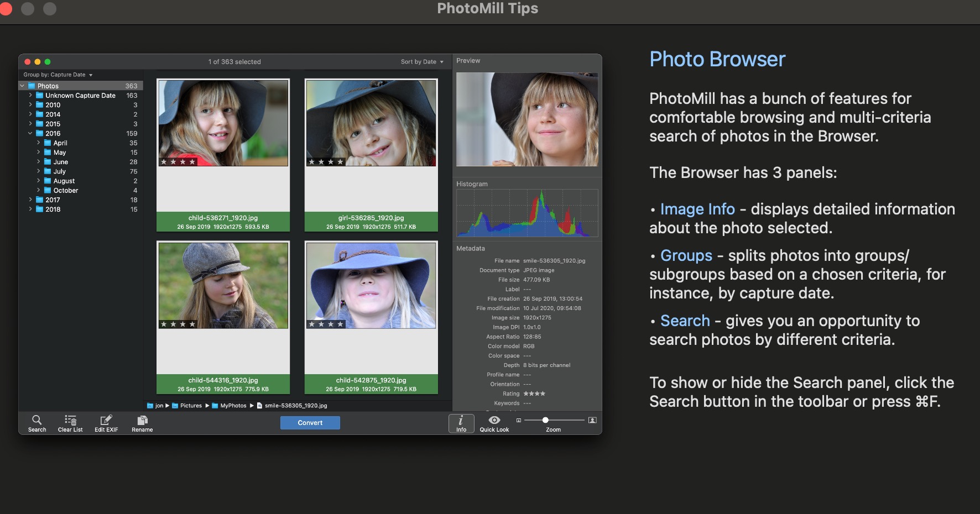Click the Histogram graph
The height and width of the screenshot is (514, 980).
pos(527,213)
